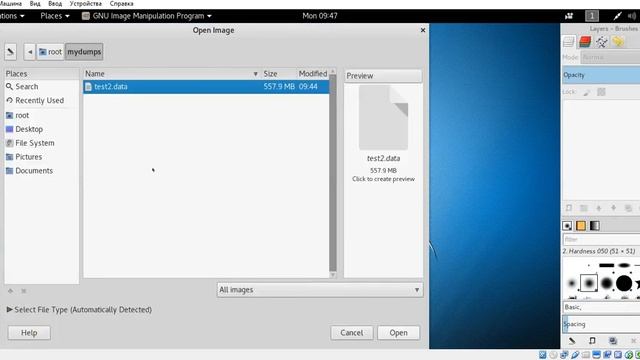Image resolution: width=640 pixels, height=360 pixels.
Task: Open the Вид menu
Action: coord(35,4)
